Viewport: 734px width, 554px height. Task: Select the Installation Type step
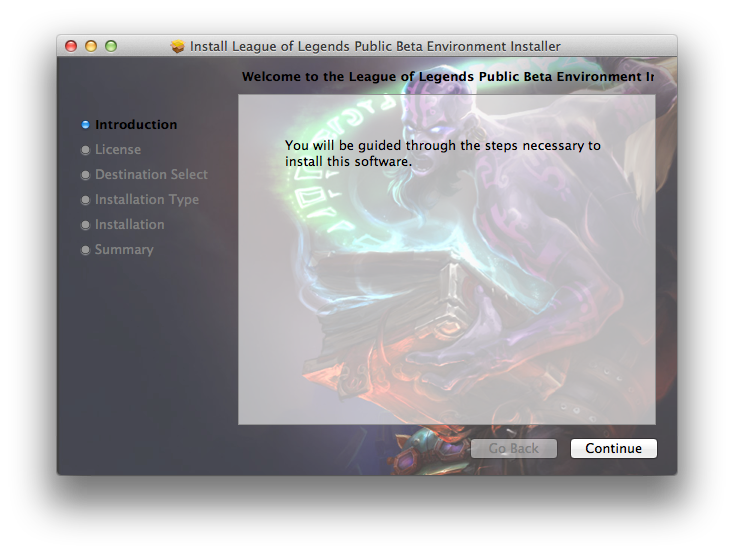pos(147,199)
